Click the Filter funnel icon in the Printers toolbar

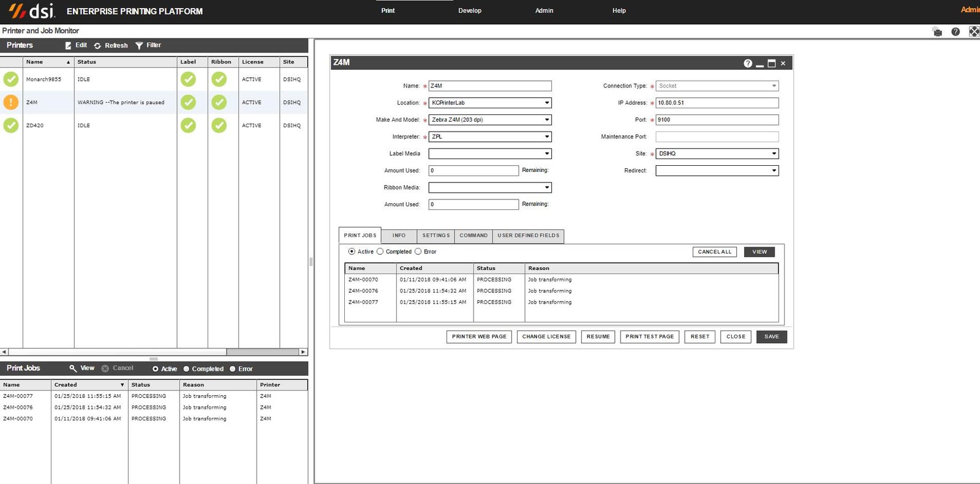click(x=139, y=45)
